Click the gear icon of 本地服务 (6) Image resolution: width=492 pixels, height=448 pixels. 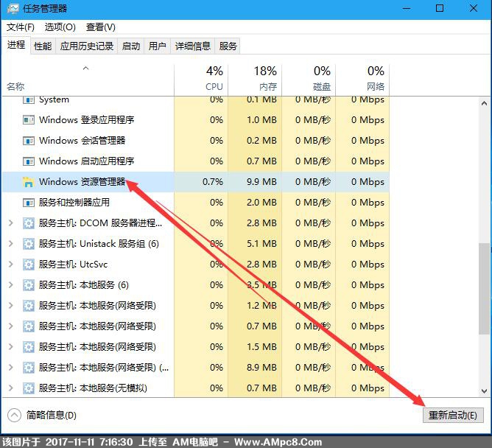(29, 285)
